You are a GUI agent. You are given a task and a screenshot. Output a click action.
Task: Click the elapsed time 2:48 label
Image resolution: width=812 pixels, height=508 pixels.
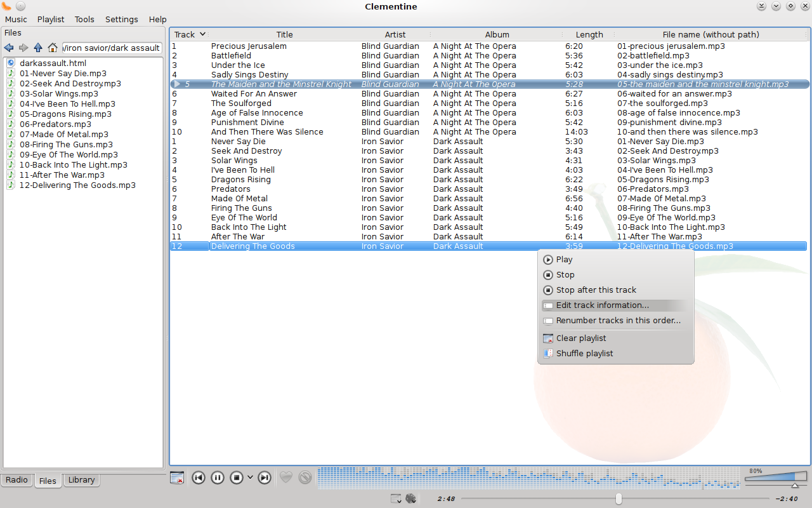(446, 499)
